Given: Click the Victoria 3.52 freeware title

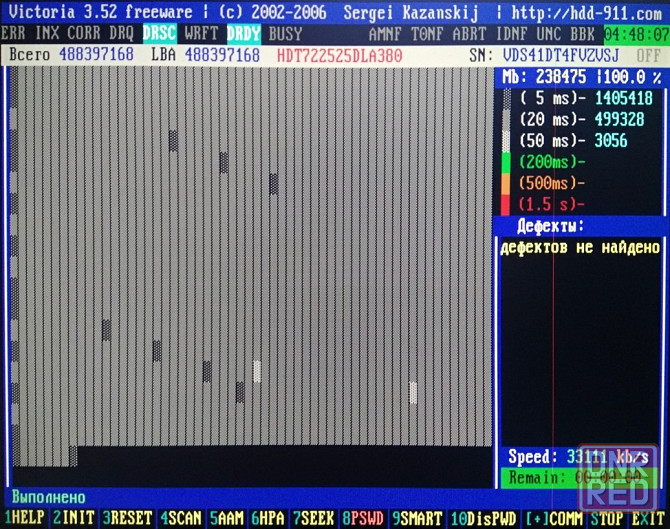Looking at the screenshot, I should pyautogui.click(x=100, y=12).
